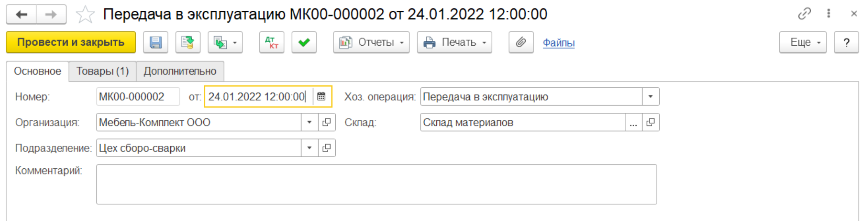Screen dimensions: 868x221
Task: Expand the Хоз. операция dropdown
Action: point(650,97)
